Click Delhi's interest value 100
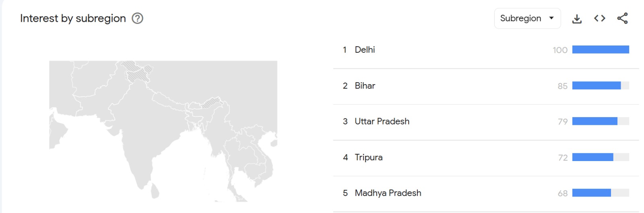This screenshot has width=644, height=213. 560,50
